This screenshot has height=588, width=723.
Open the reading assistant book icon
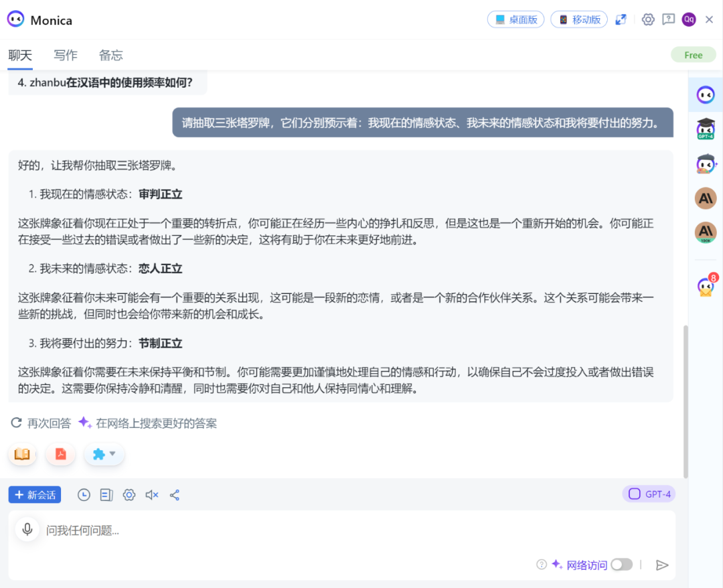[x=22, y=453]
